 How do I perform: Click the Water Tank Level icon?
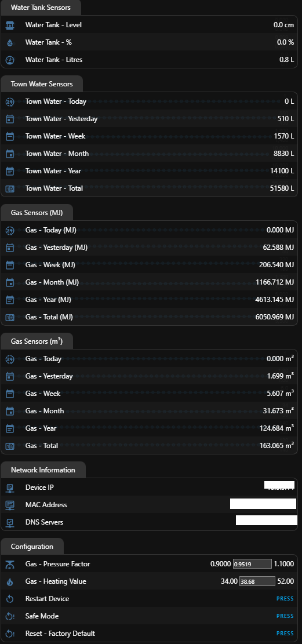point(10,25)
